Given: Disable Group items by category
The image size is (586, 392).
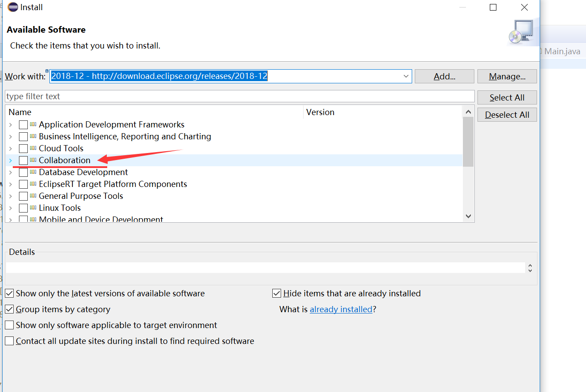Looking at the screenshot, I should point(9,309).
